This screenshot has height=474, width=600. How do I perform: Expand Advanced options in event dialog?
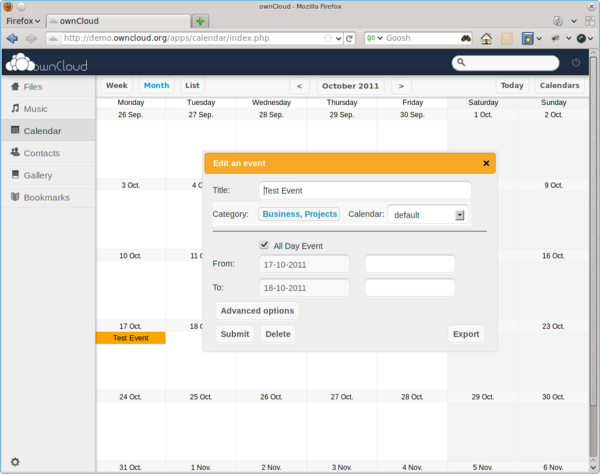pos(257,311)
